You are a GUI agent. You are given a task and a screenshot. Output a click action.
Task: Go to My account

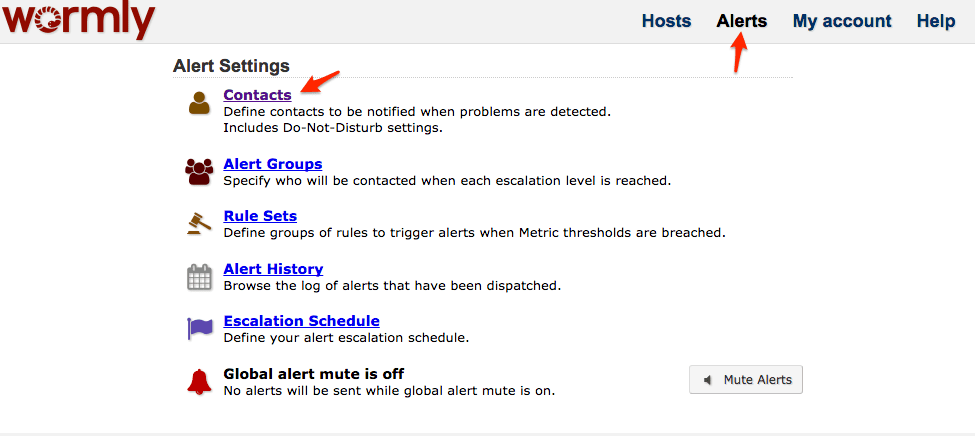(842, 21)
